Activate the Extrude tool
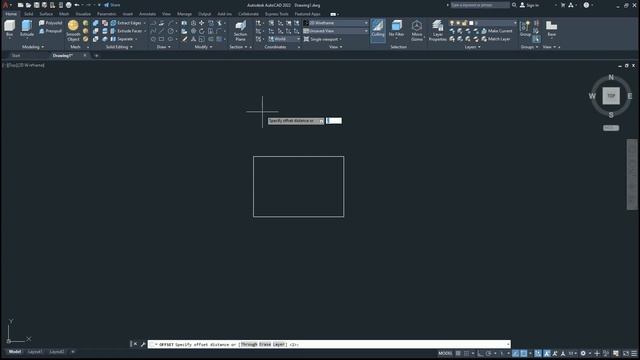 coord(27,29)
